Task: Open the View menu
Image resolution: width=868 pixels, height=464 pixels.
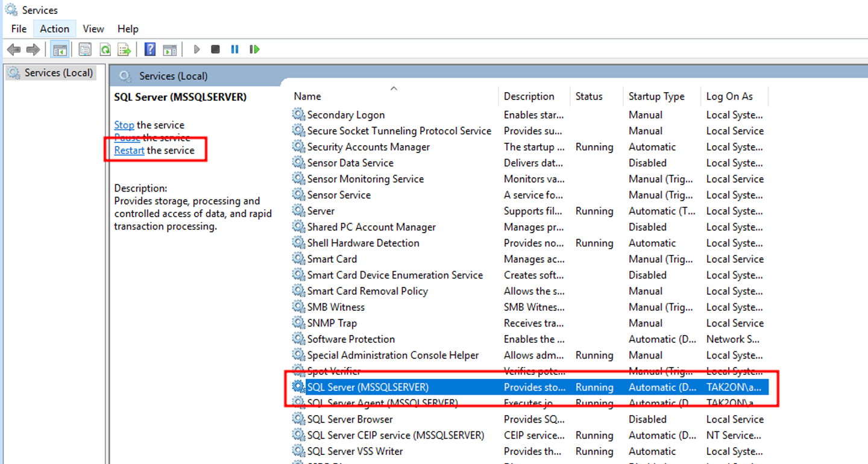Action: pos(93,29)
